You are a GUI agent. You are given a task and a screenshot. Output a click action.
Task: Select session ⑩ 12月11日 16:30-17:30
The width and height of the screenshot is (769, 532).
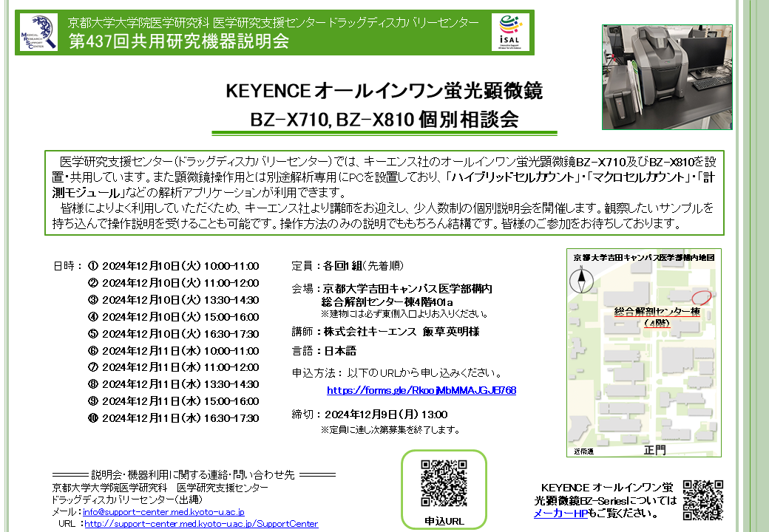point(174,418)
